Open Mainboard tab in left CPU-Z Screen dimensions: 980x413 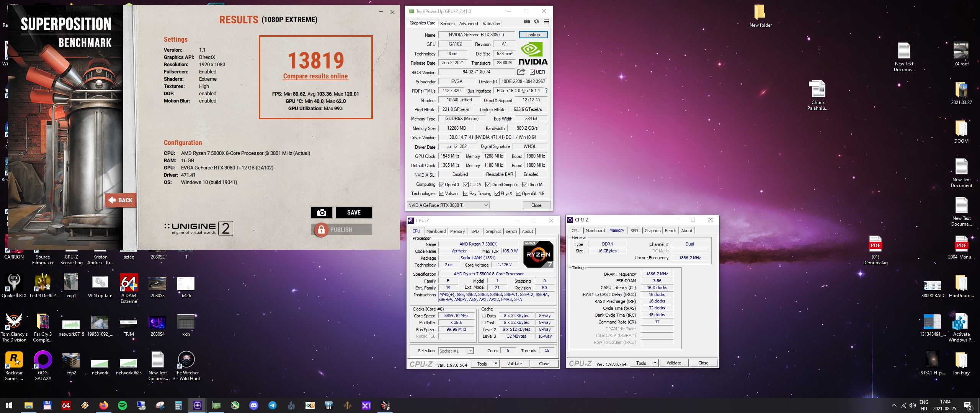[x=436, y=231]
